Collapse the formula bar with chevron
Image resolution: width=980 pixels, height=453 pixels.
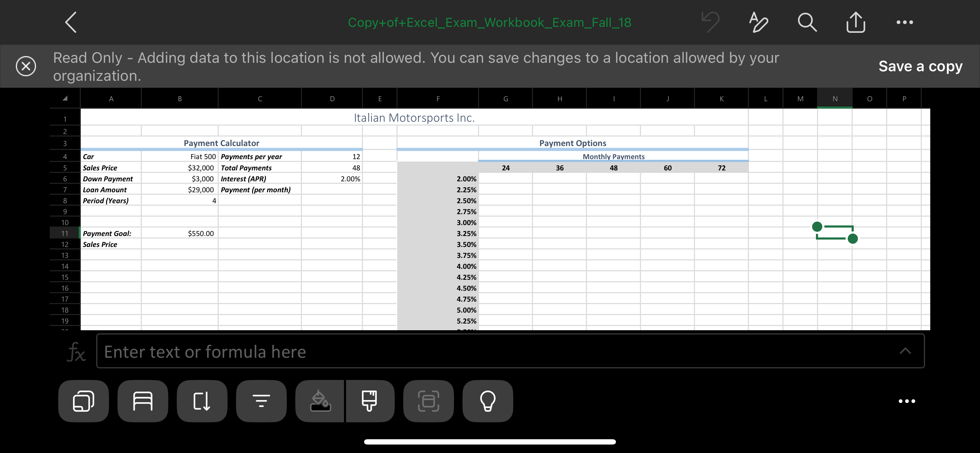pyautogui.click(x=906, y=351)
